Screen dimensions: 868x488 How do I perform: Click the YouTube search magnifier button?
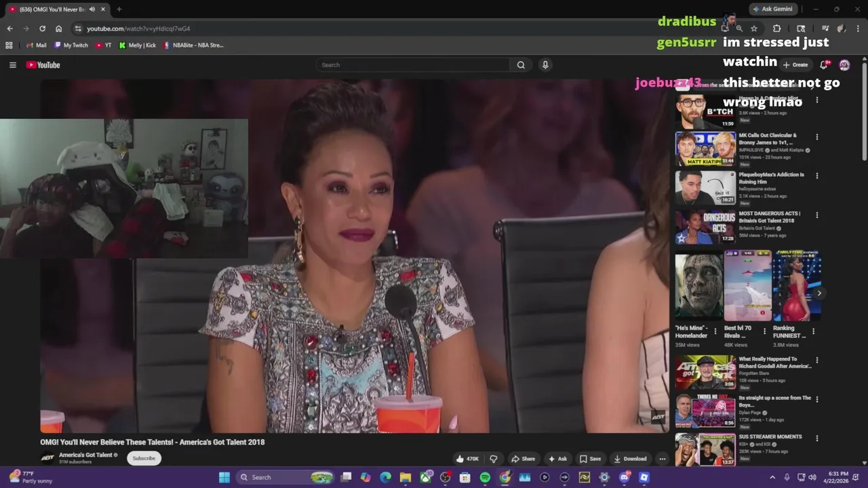(x=521, y=65)
